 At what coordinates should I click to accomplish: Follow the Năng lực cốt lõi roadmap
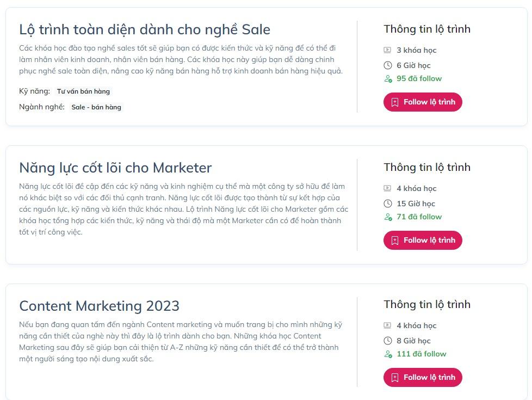point(423,241)
